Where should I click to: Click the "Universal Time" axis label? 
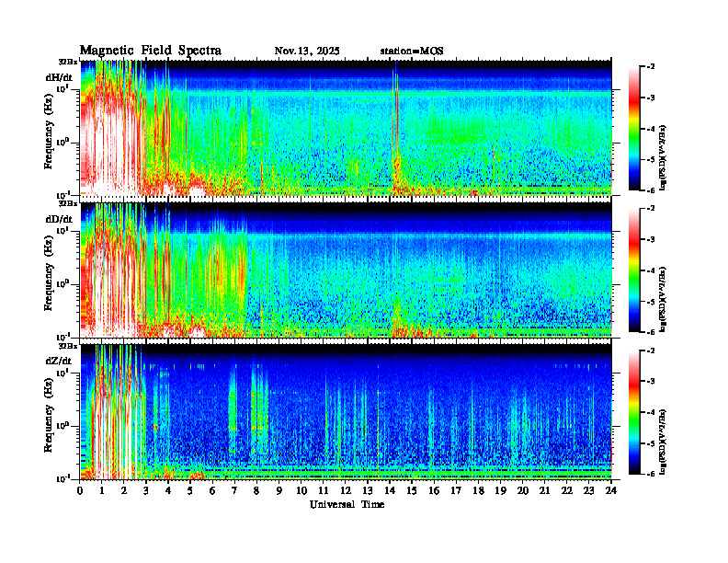[x=347, y=504]
